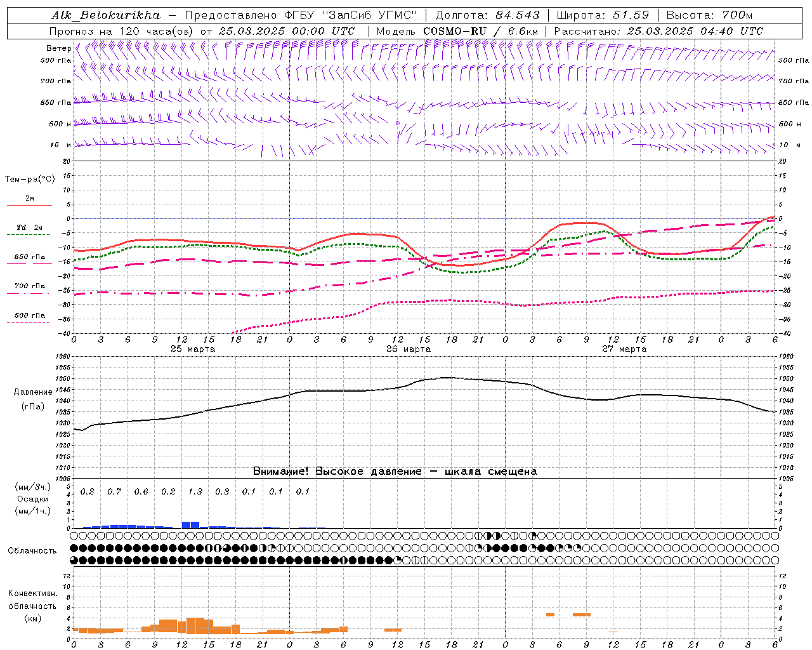
Task: Select the Высота: 700м header field
Action: click(709, 15)
